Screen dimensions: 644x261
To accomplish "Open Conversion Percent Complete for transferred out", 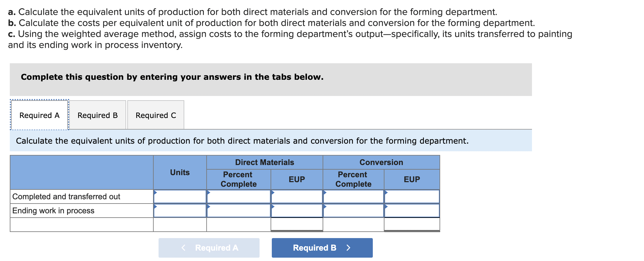I will [x=353, y=197].
